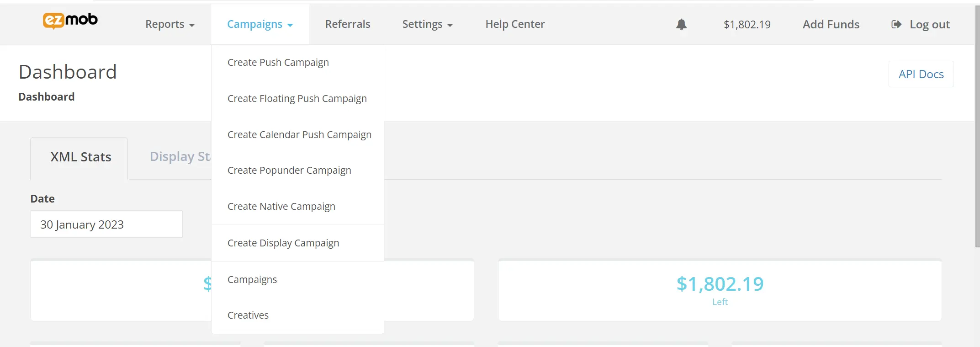Select Create Calendar Push Campaign
Screen dimensions: 980x347
[x=299, y=135]
